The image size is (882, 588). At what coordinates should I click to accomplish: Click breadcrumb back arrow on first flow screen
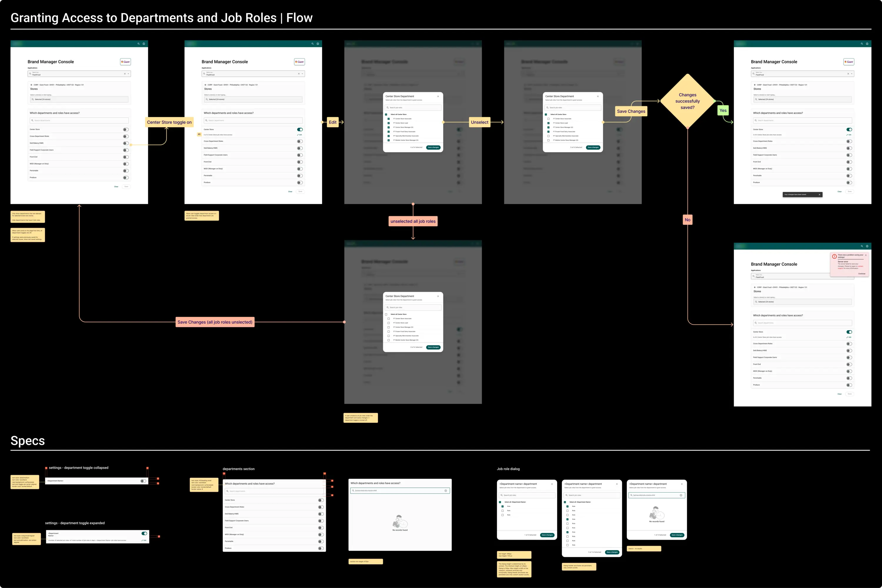(x=31, y=85)
